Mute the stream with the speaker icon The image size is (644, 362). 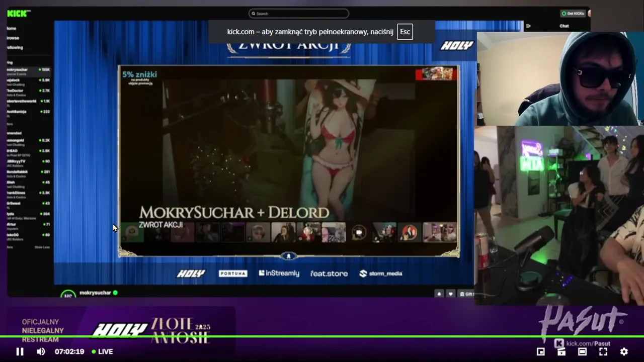[41, 351]
